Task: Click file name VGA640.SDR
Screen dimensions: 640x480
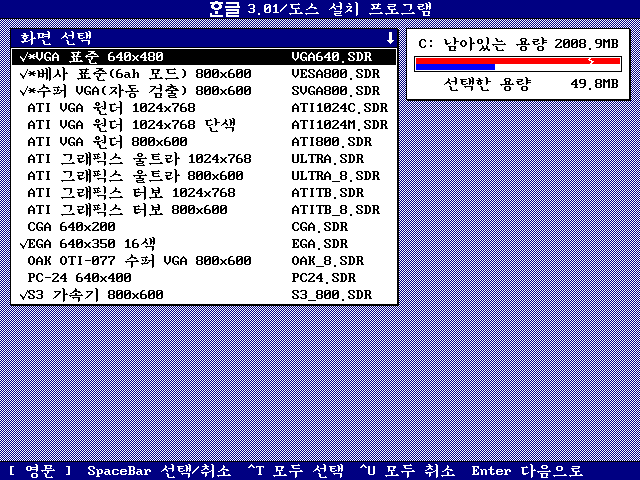Action: pyautogui.click(x=331, y=57)
